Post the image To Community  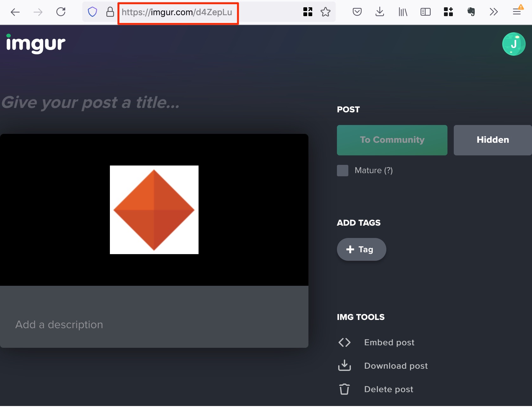392,140
